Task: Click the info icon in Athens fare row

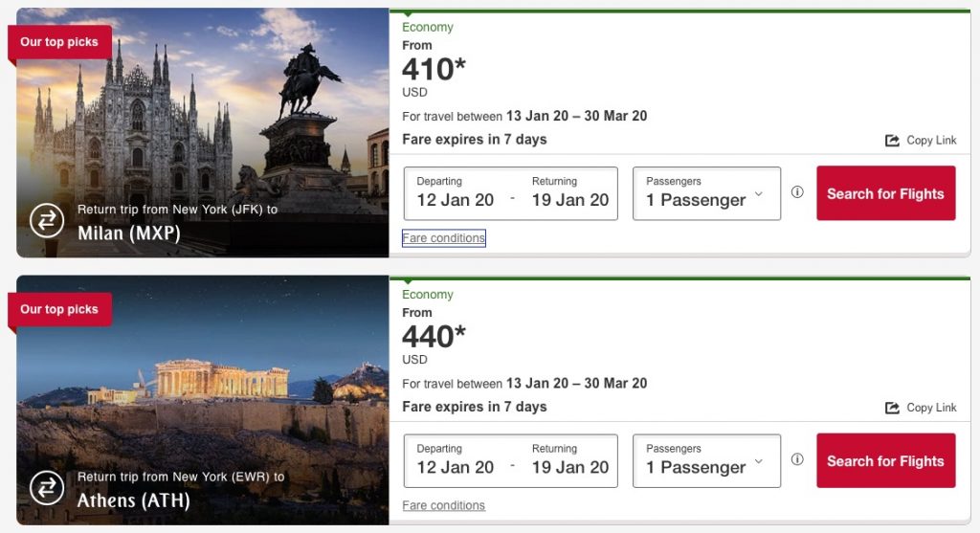Action: (797, 459)
